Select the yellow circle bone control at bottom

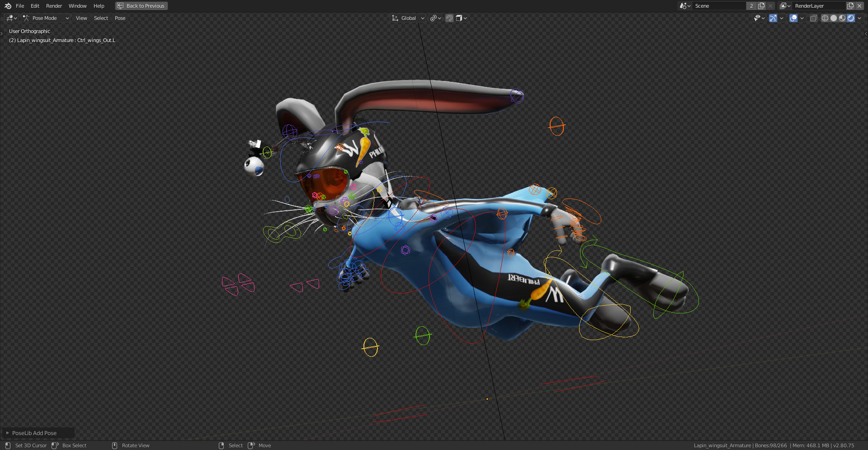(370, 347)
